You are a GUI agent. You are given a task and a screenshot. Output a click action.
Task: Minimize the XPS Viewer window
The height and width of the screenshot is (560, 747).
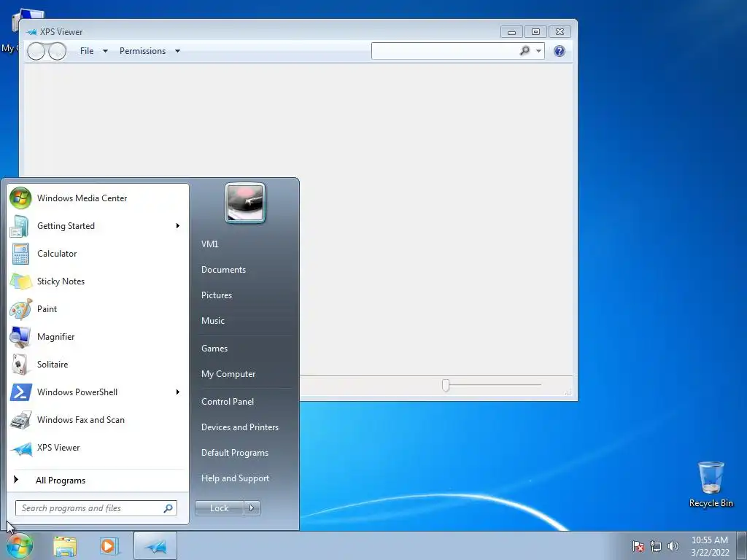click(x=511, y=32)
